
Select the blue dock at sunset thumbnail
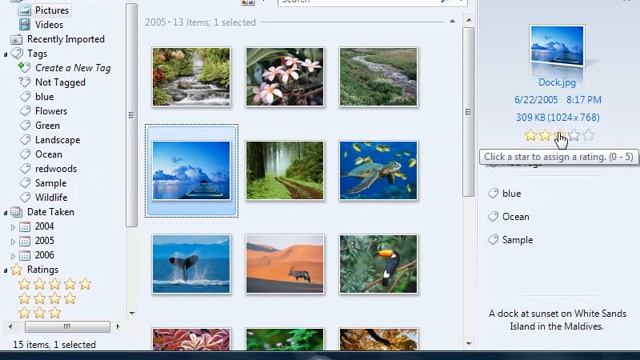pyautogui.click(x=191, y=171)
